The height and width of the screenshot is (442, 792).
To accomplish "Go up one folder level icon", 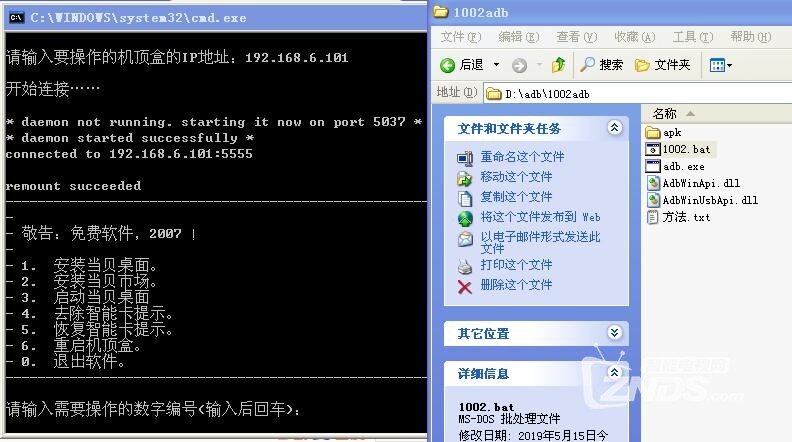I will click(558, 65).
